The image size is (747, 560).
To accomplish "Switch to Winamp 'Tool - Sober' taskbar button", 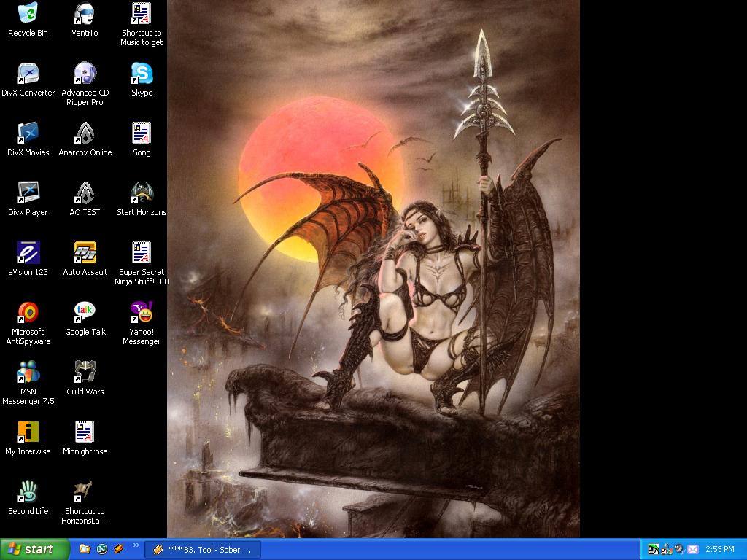I will [203, 550].
